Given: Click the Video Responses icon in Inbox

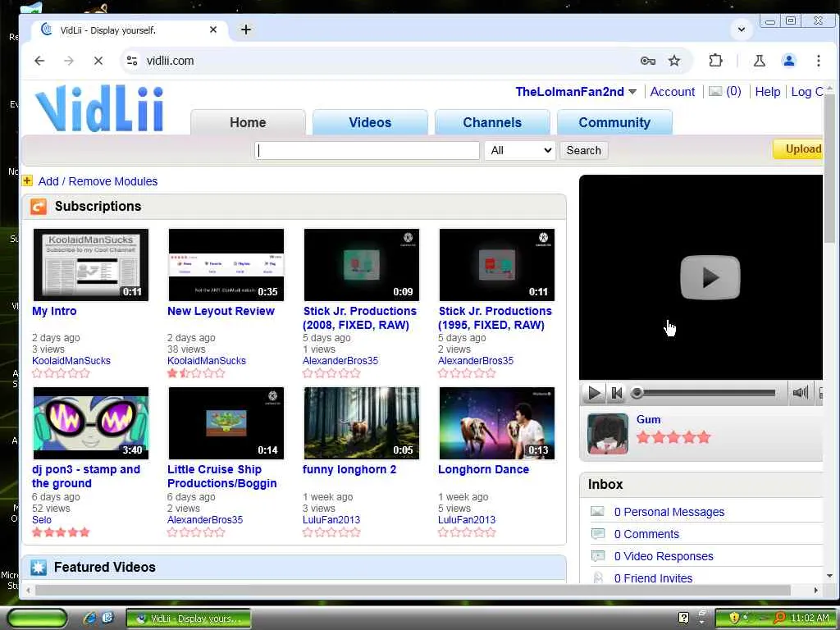Looking at the screenshot, I should point(597,556).
